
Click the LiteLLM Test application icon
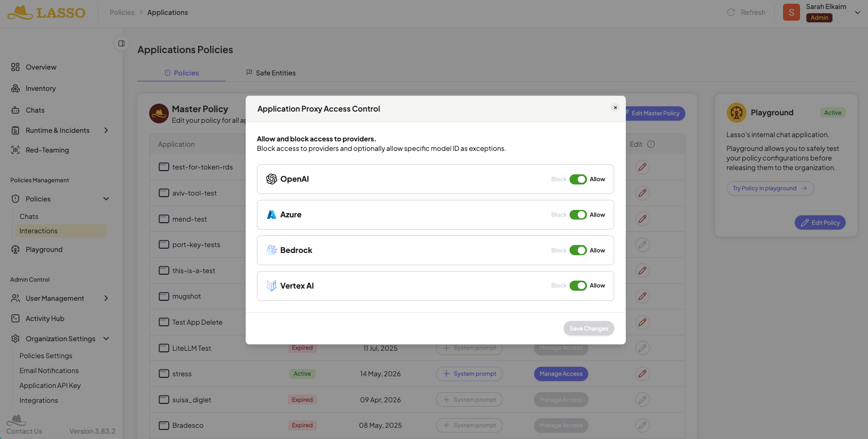[x=164, y=348]
